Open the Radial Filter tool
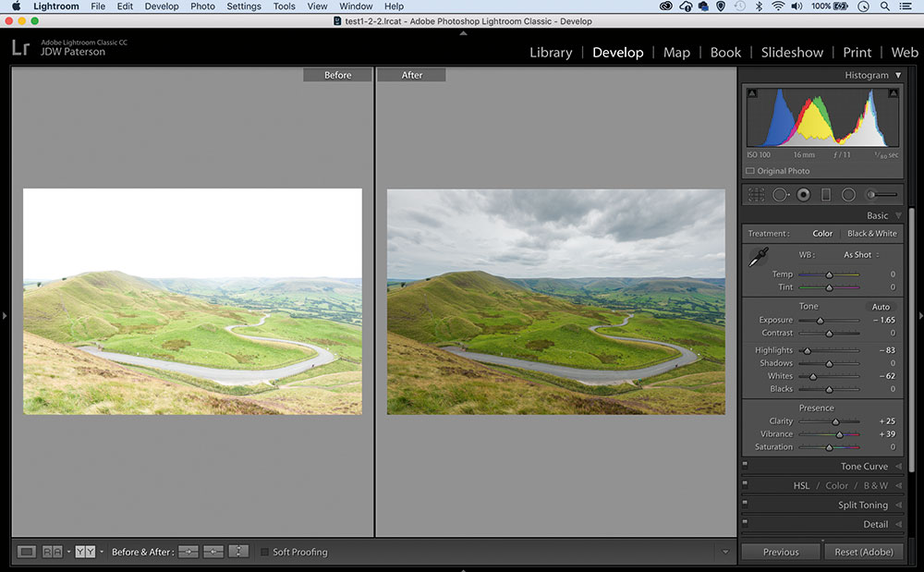This screenshot has height=572, width=924. coord(848,195)
